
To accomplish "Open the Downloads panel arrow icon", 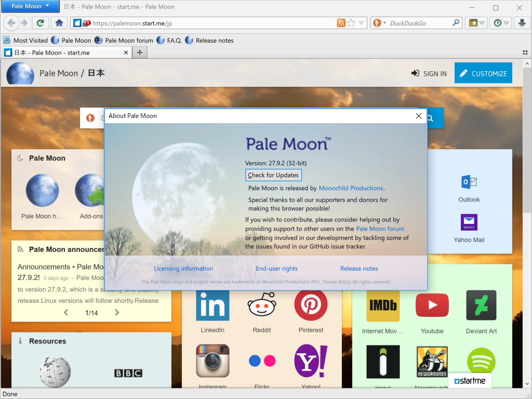I will click(x=522, y=23).
